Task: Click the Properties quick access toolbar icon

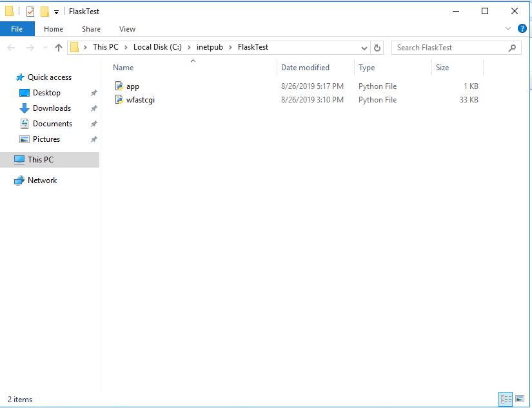Action: [30, 12]
